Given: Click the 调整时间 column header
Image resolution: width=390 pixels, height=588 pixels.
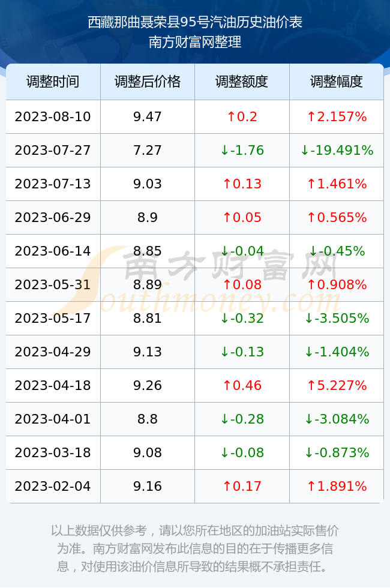Looking at the screenshot, I should coord(53,82).
